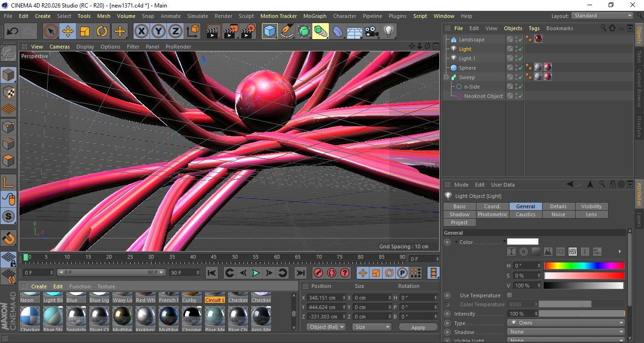Click the Hue rainbow slider
This screenshot has height=343, width=644.
pyautogui.click(x=584, y=266)
